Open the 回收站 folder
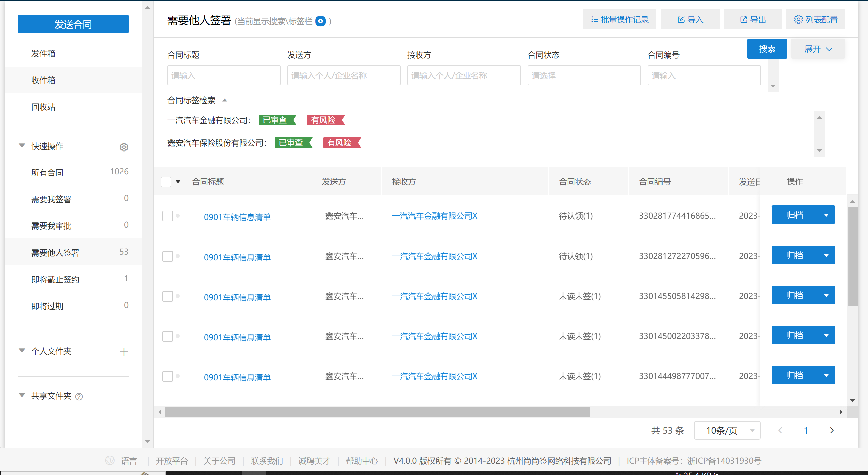Screen dimensions: 868x475 43,107
